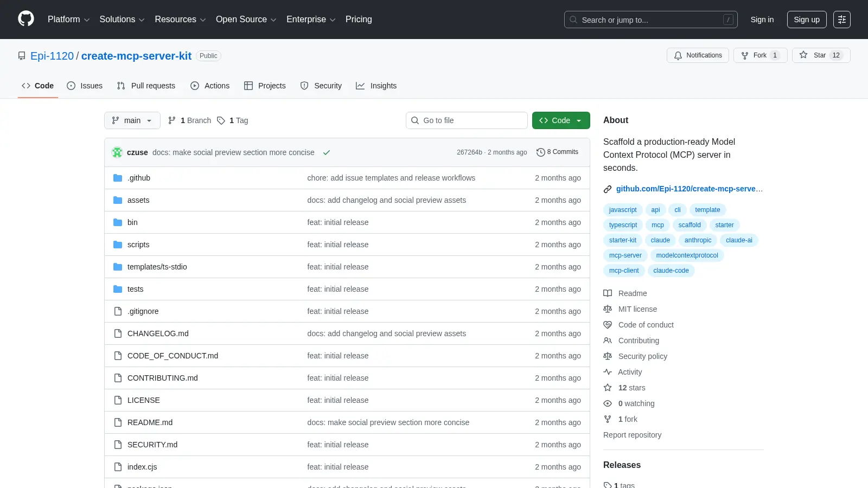Focus the Search or jump to field
The height and width of the screenshot is (488, 868).
651,20
